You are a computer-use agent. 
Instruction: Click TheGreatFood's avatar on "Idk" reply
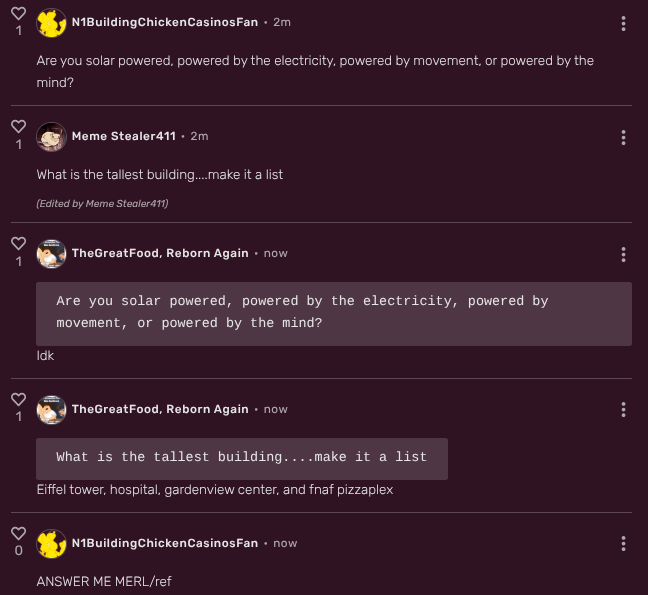[51, 254]
